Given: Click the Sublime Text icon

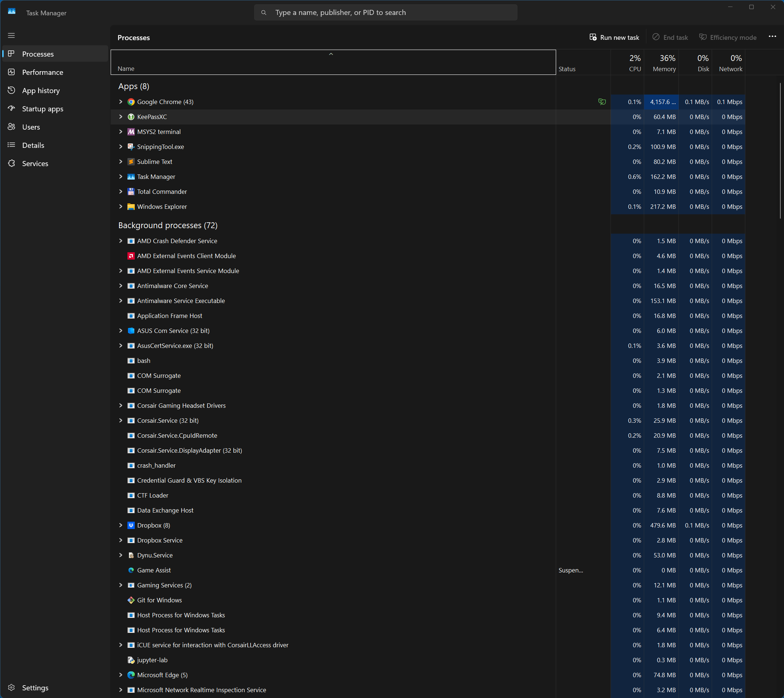Looking at the screenshot, I should point(131,162).
